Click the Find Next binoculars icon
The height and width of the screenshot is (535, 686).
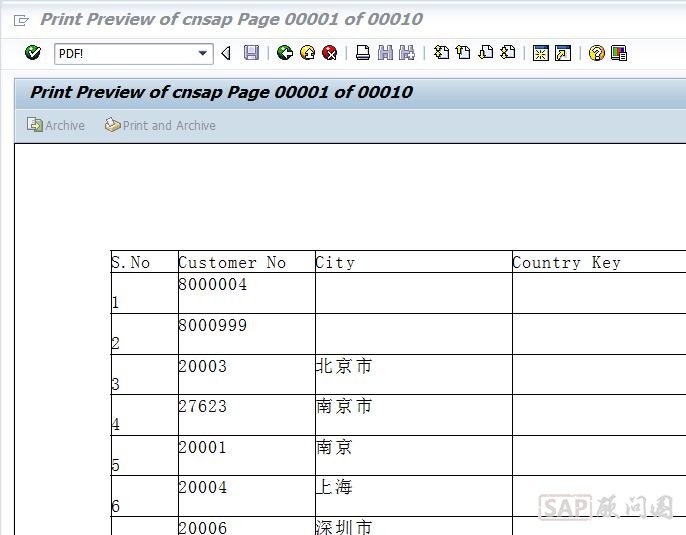tap(407, 53)
